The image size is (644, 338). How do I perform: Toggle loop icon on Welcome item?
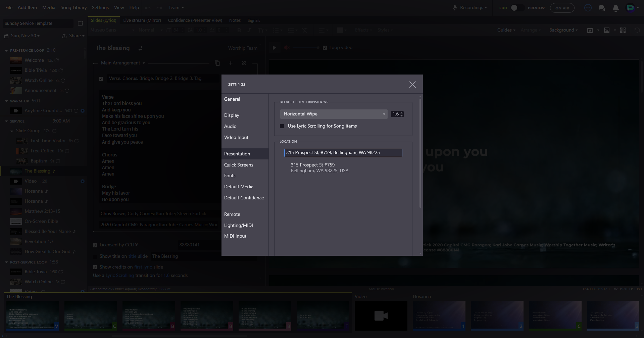[57, 60]
